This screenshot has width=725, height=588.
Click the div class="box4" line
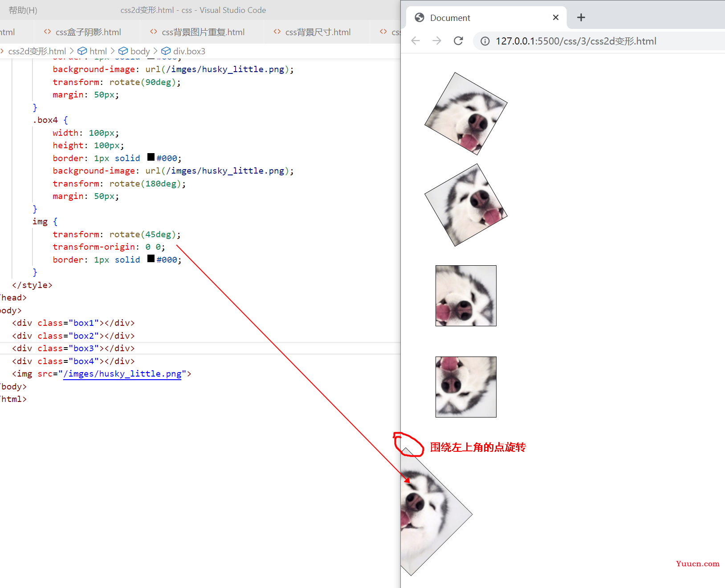(73, 361)
